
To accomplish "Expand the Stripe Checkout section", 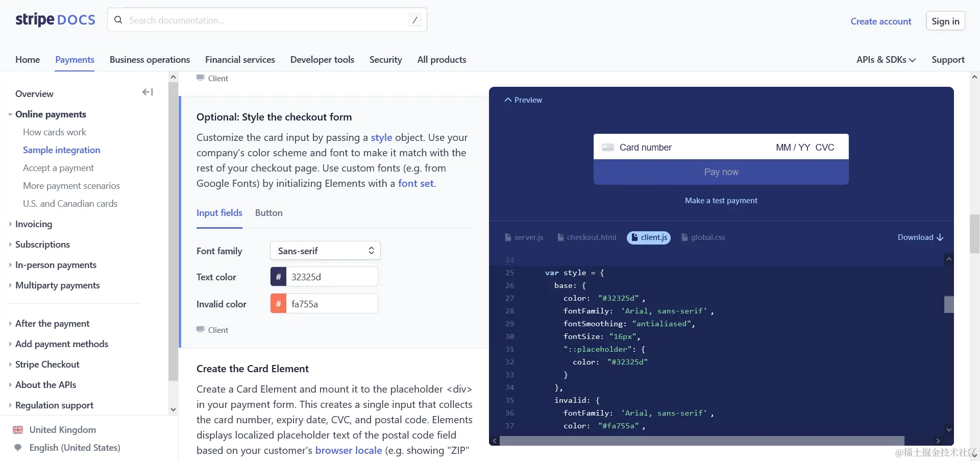I will (x=10, y=365).
